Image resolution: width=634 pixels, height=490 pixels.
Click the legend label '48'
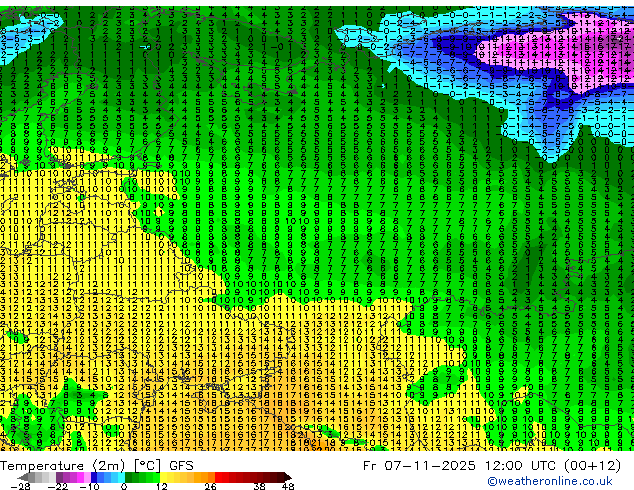[288, 486]
